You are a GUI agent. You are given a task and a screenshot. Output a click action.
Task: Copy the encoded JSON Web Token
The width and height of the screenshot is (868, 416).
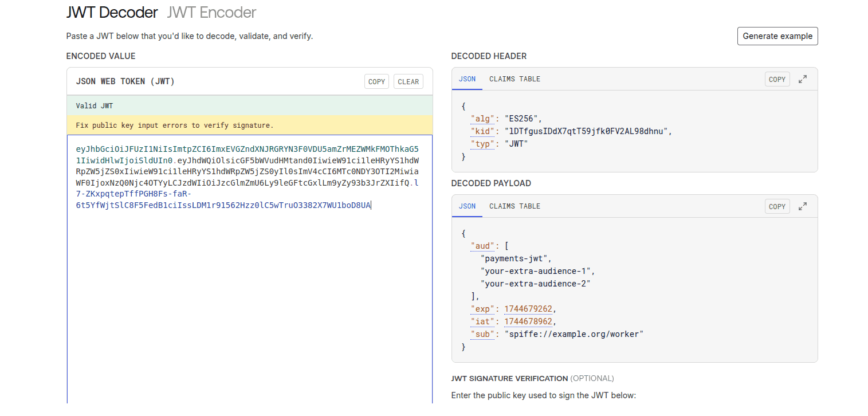(376, 82)
